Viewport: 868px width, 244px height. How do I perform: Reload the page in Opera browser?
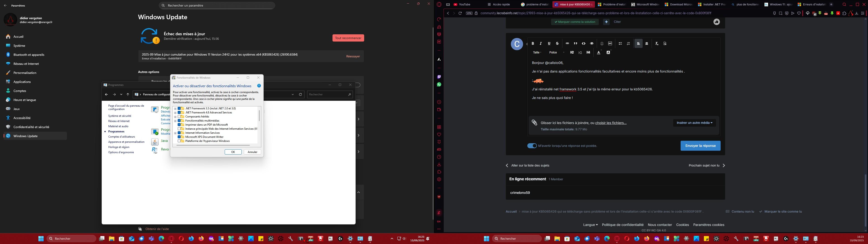click(x=460, y=13)
